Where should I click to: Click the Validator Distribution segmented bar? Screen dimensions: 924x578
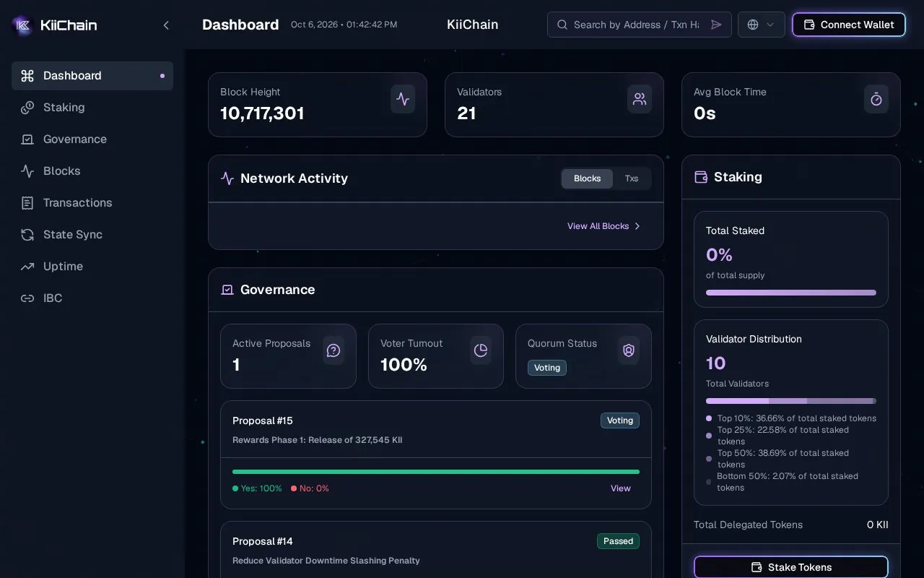791,401
